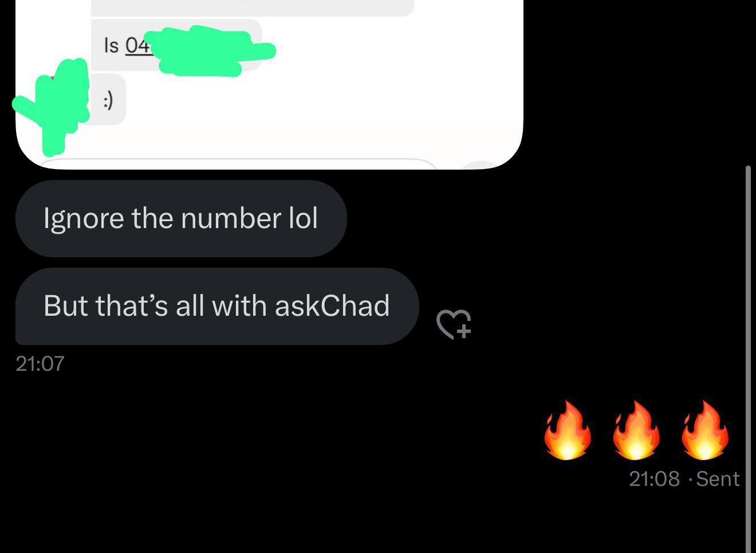Click the cropped round button beside the input outline
The height and width of the screenshot is (553, 756).
pos(482,165)
